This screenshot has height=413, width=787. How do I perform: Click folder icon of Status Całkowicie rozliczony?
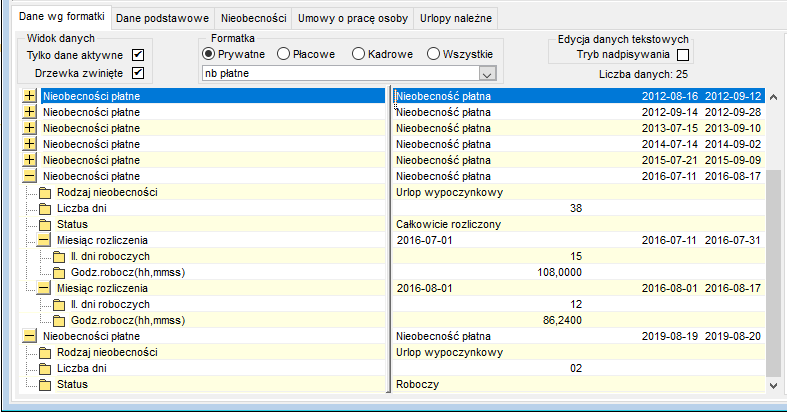tap(45, 225)
